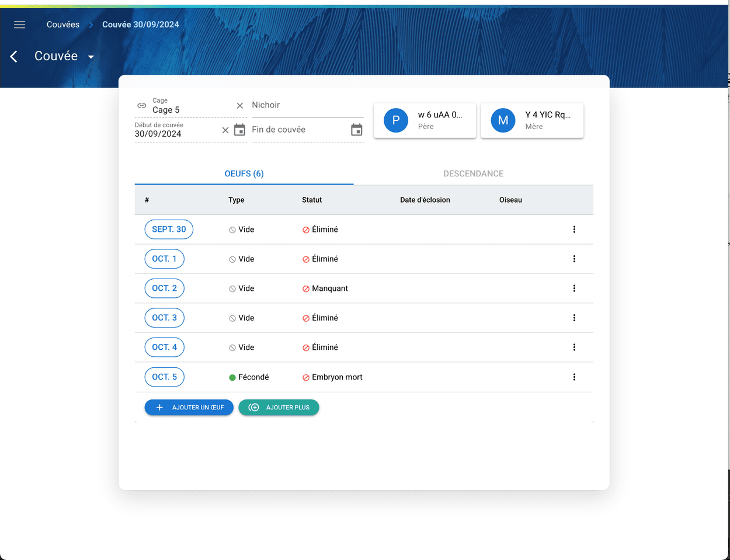Open the Nichoir selection field
The height and width of the screenshot is (560, 730).
[307, 106]
